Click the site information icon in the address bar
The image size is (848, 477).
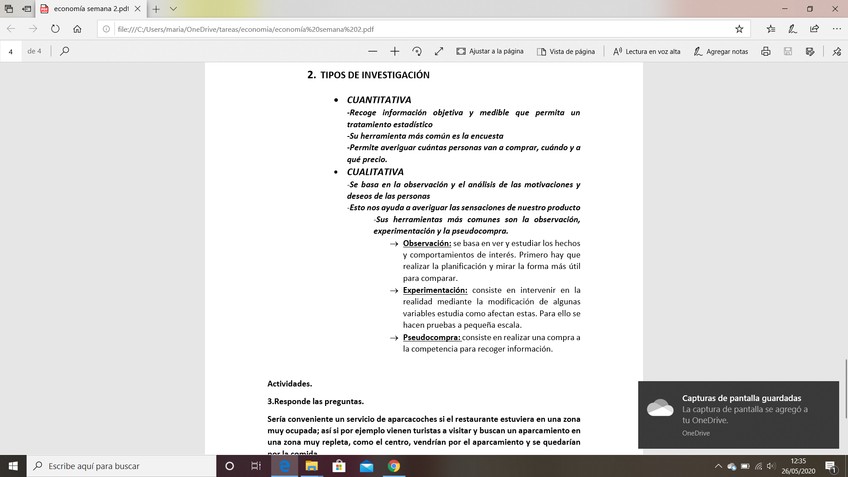(107, 29)
